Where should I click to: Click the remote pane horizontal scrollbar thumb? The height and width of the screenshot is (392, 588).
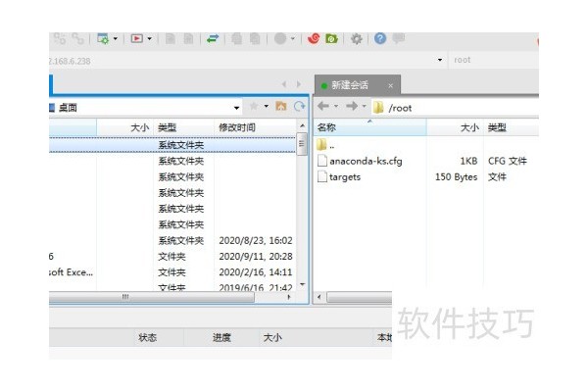(360, 298)
